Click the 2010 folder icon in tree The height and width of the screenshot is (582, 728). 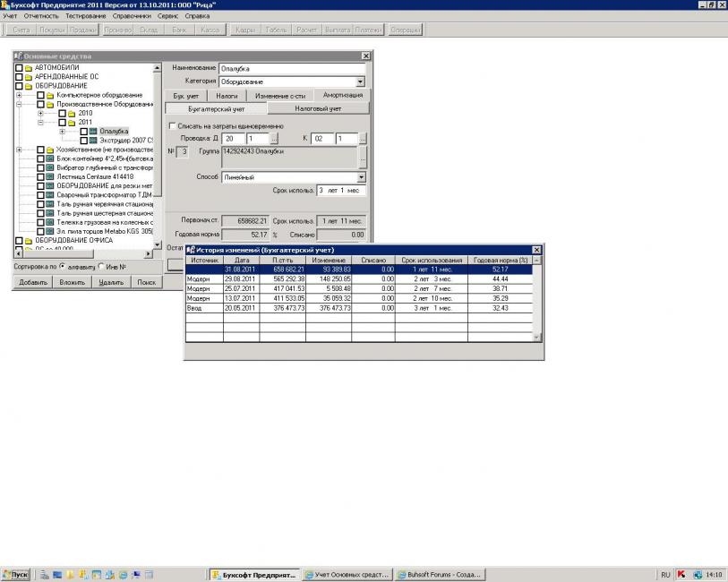pos(73,114)
